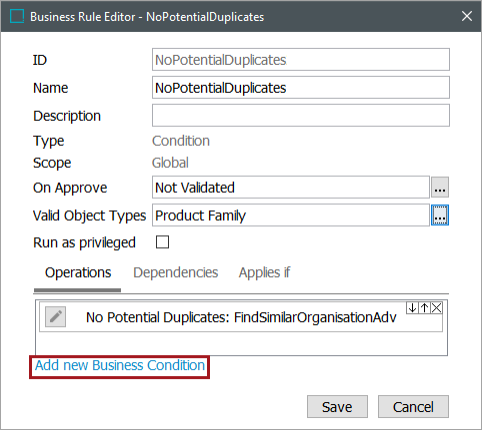The image size is (482, 430).
Task: Cancel the business rule changes
Action: point(413,407)
